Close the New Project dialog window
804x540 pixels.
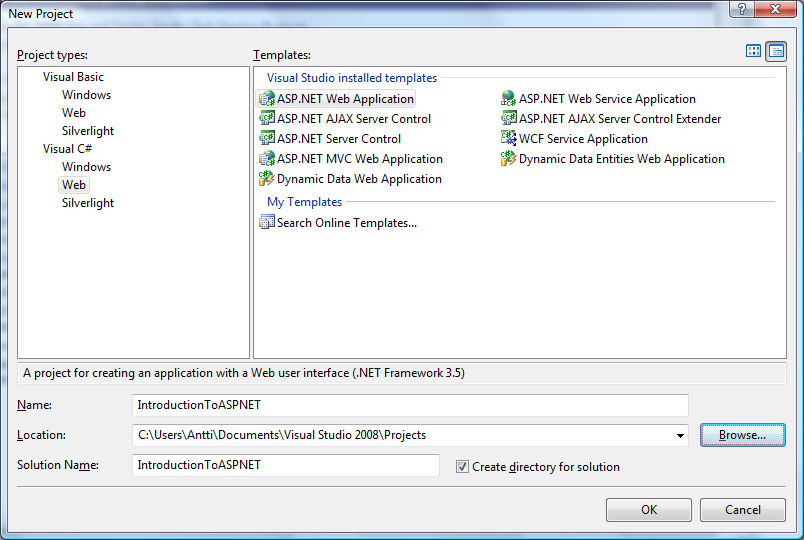[775, 9]
